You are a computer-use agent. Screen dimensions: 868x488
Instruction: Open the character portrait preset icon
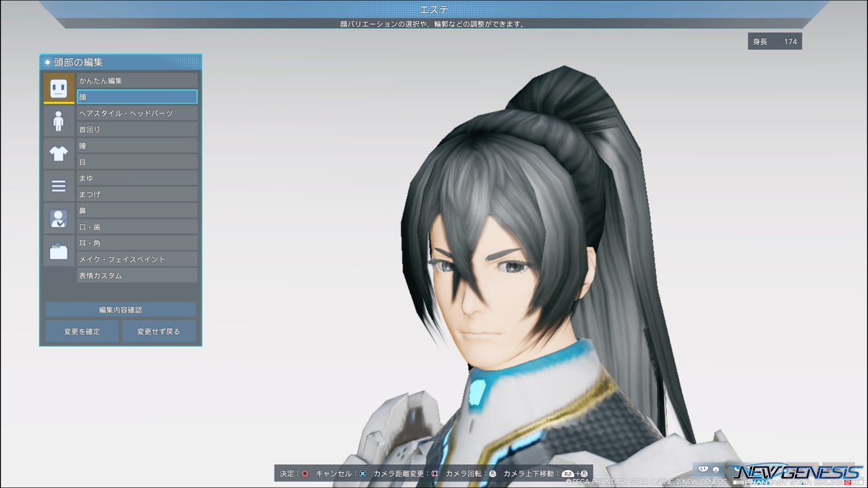(59, 218)
